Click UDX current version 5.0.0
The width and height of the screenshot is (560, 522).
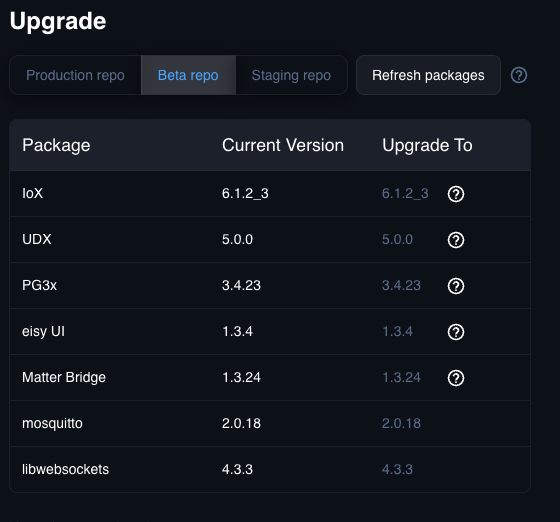click(237, 240)
